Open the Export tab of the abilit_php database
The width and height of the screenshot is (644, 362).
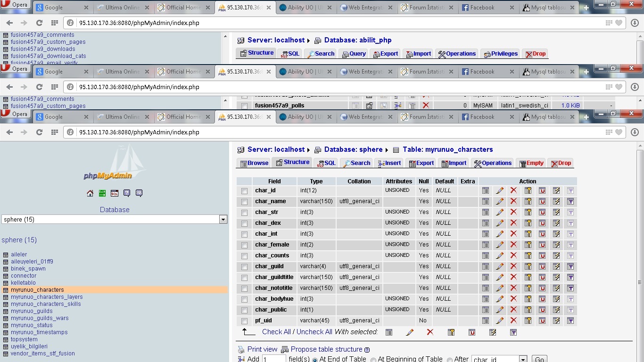[386, 54]
